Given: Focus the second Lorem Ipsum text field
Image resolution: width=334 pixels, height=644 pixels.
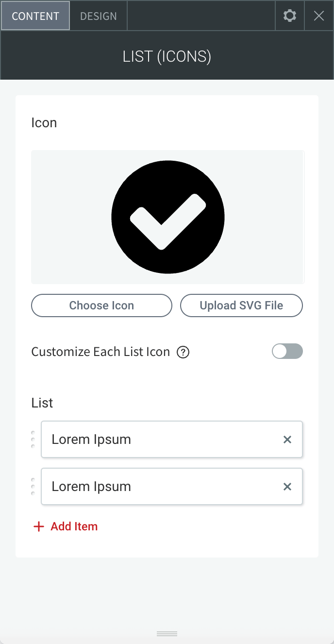Looking at the screenshot, I should 172,487.
